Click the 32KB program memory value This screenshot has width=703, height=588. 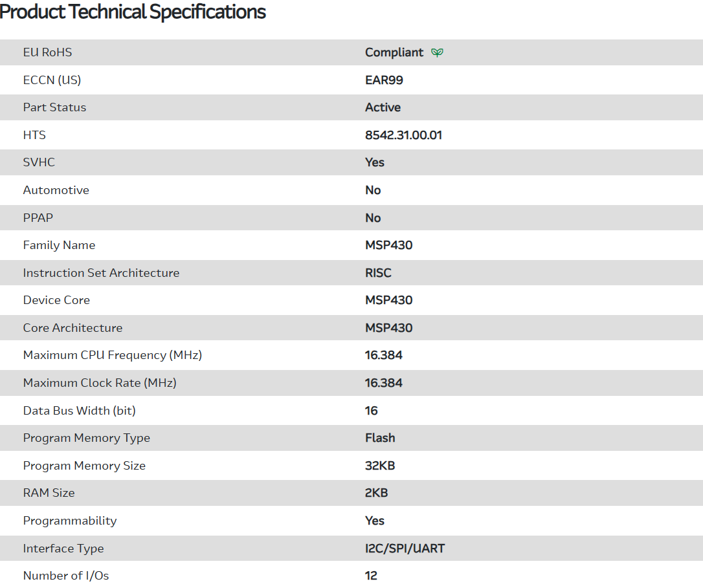(x=379, y=466)
